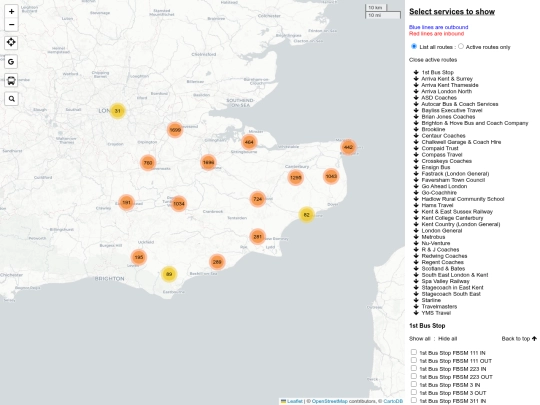Jump to ASD Coaches section
Viewport: 540px width, 405px height.
pyautogui.click(x=439, y=98)
